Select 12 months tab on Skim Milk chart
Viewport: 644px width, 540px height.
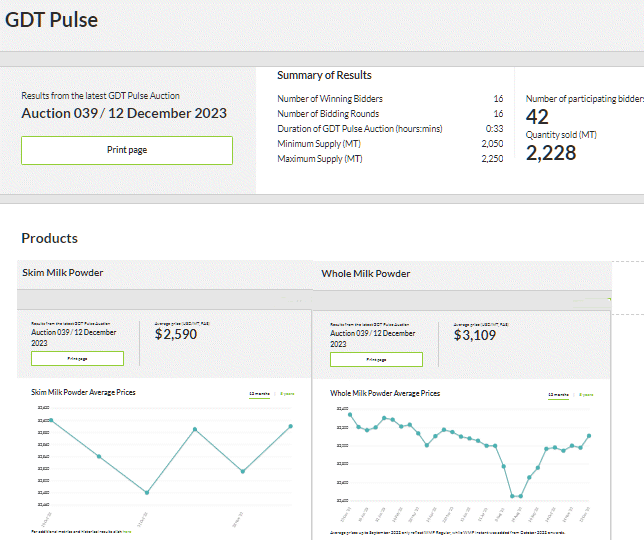(259, 394)
